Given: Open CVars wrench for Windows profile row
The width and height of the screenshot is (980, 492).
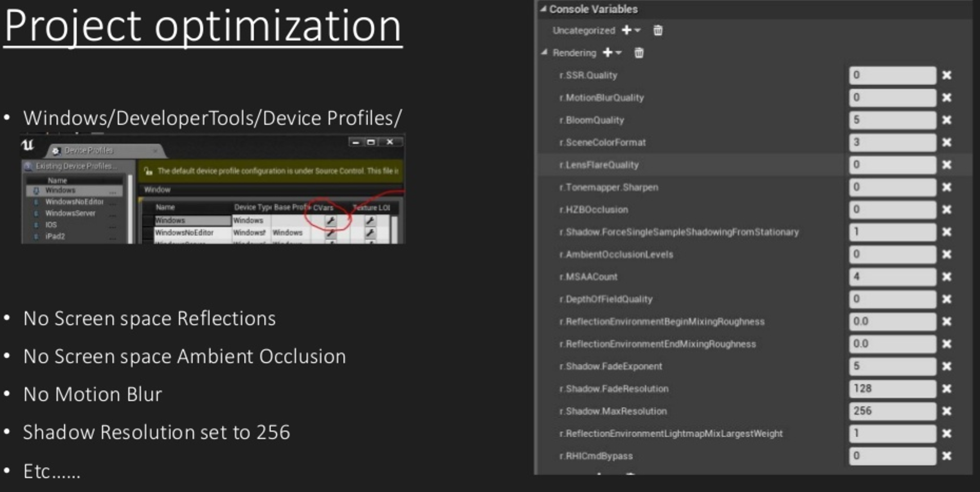Looking at the screenshot, I should (x=331, y=221).
